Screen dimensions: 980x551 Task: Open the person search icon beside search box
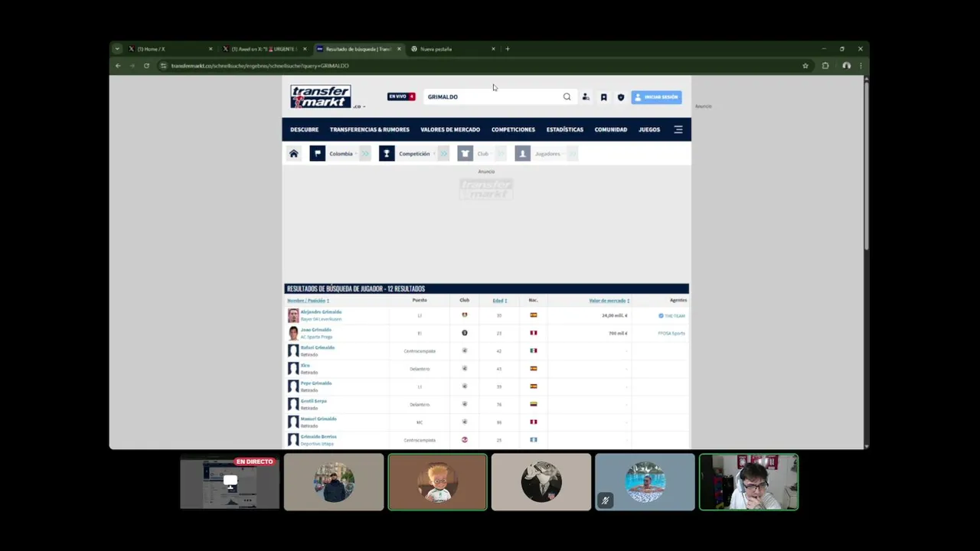pyautogui.click(x=586, y=97)
